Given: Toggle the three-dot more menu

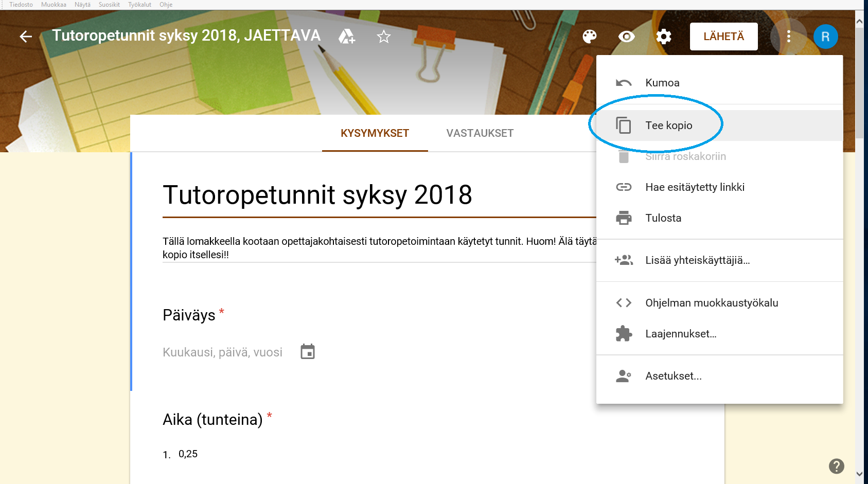Looking at the screenshot, I should coord(788,37).
